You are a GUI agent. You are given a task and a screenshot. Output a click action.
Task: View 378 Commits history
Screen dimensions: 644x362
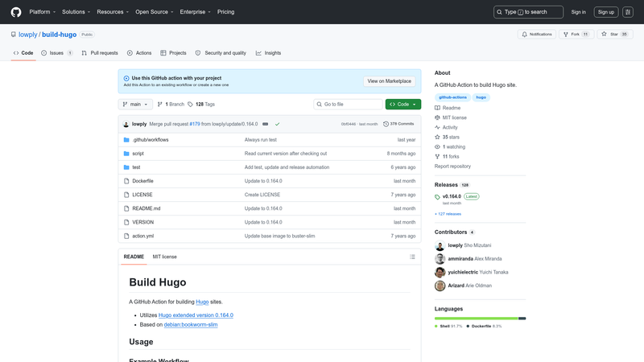point(398,124)
